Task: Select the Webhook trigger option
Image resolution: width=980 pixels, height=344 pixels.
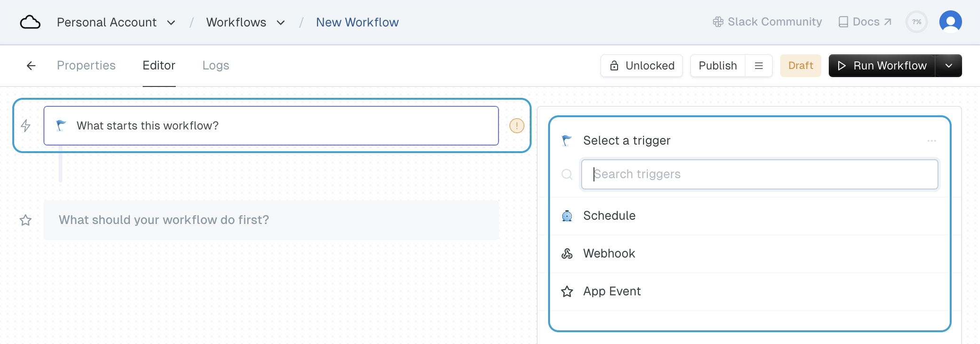Action: (x=609, y=254)
